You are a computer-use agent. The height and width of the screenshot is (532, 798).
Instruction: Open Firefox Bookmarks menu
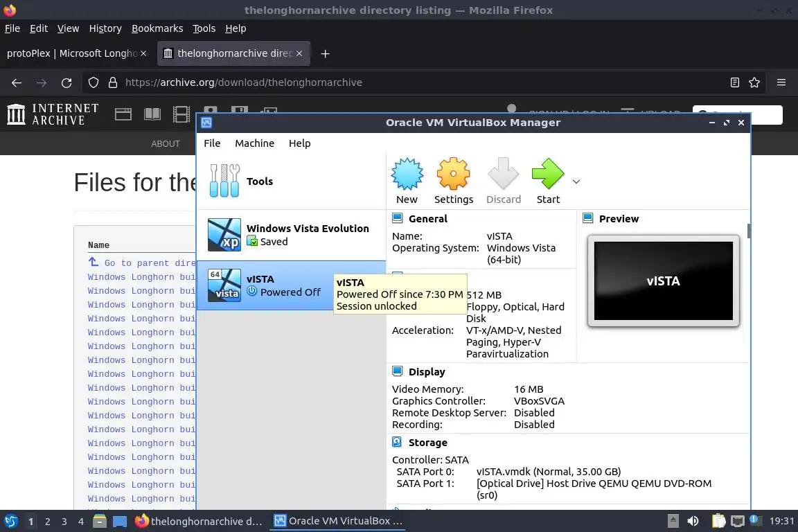157,28
